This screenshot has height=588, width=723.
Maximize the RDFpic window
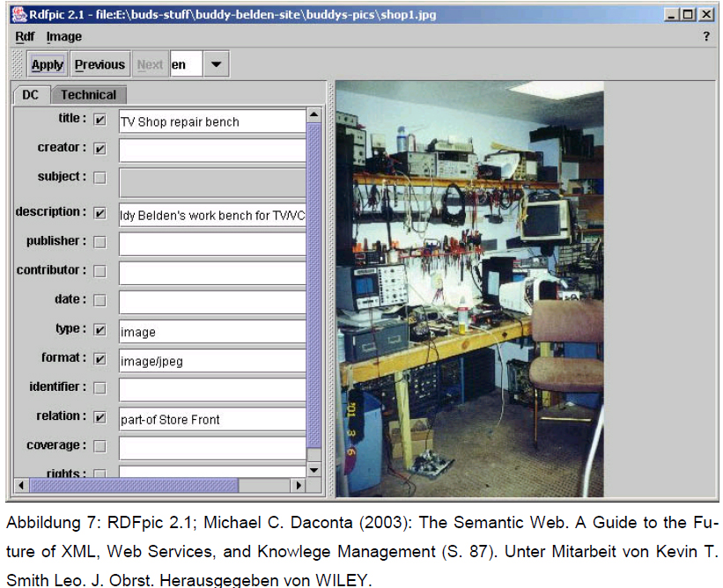click(688, 15)
